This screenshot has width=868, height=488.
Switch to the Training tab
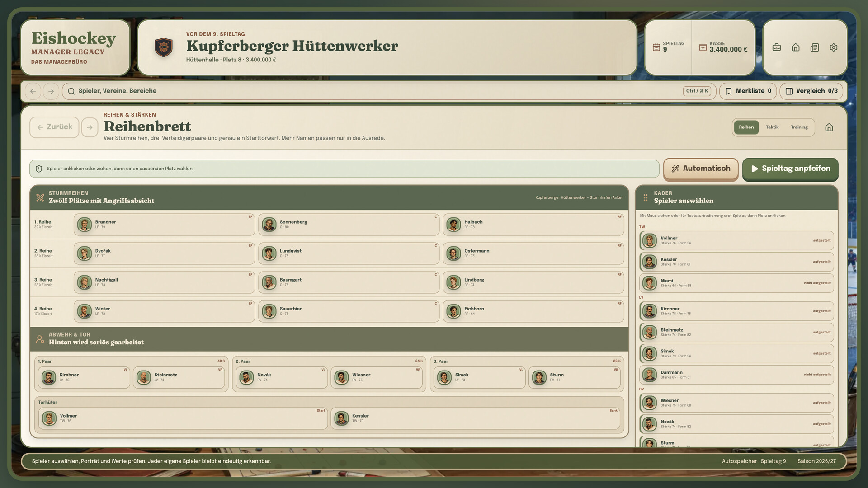point(799,127)
